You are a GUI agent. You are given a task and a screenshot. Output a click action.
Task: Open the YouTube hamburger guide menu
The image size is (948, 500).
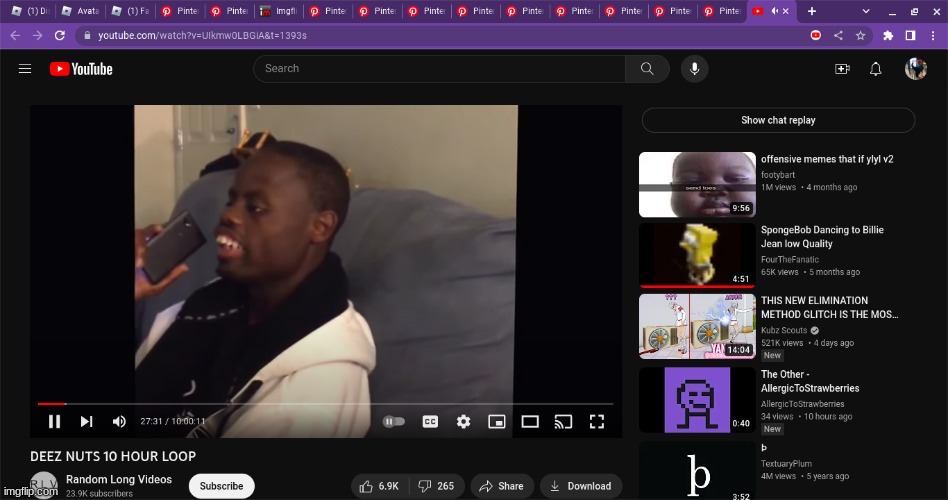point(25,69)
